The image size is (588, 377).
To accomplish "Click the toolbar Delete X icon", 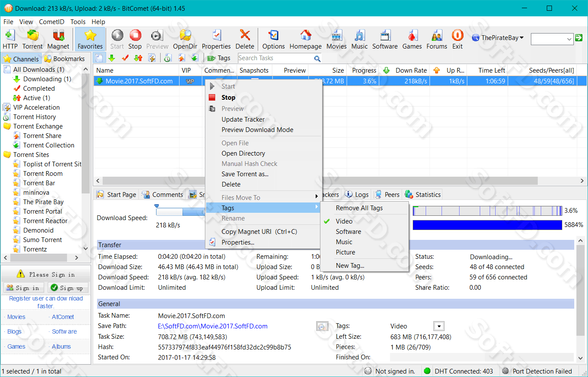I will pos(245,39).
